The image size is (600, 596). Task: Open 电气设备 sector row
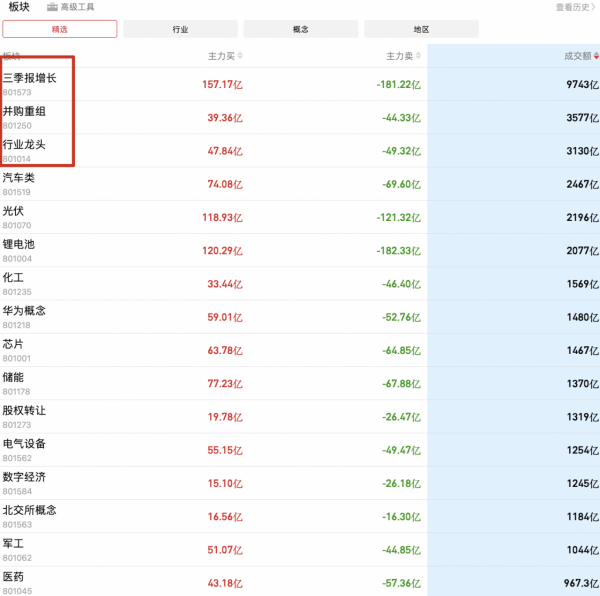click(300, 450)
